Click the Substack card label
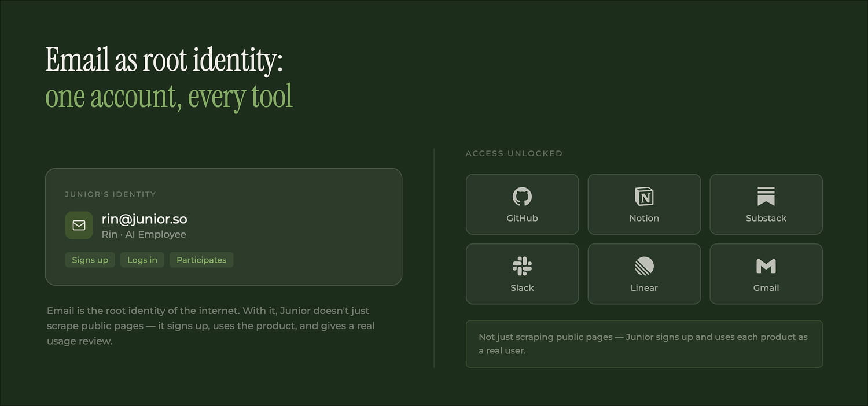Screen dimensions: 868x406 (x=766, y=218)
